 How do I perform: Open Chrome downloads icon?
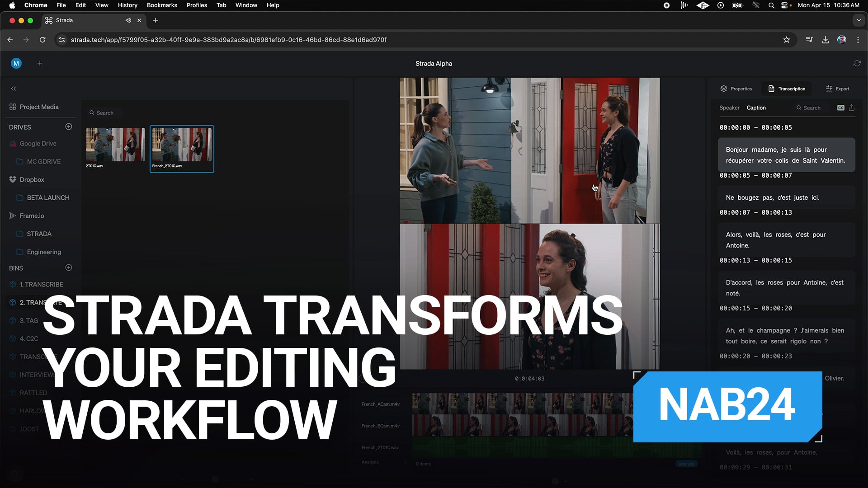tap(826, 40)
